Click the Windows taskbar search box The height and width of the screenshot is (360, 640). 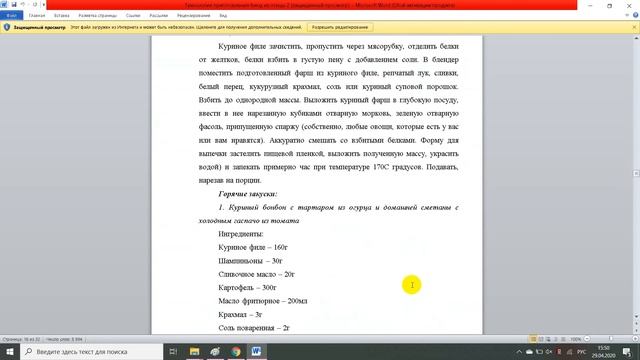tap(91, 351)
